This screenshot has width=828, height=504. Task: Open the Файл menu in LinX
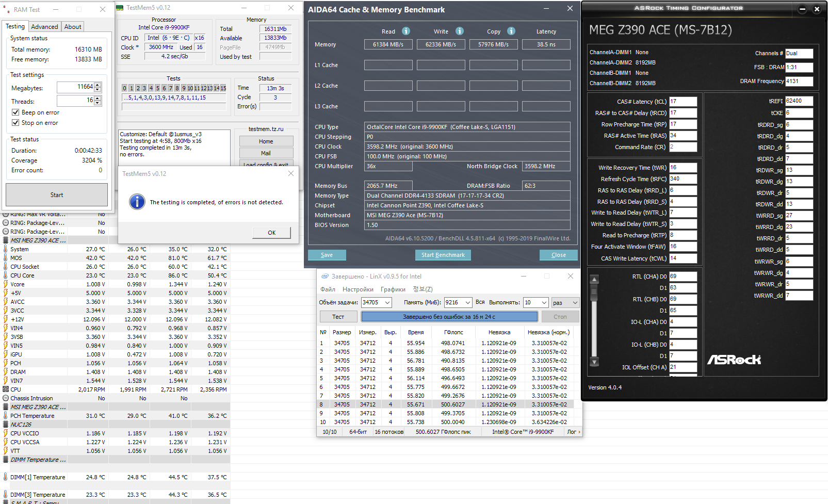[x=328, y=289]
